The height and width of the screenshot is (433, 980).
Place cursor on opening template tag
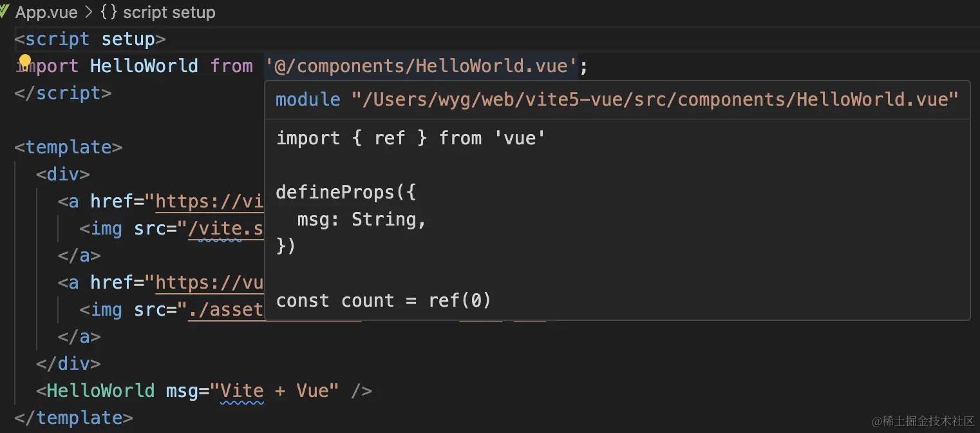pos(68,147)
